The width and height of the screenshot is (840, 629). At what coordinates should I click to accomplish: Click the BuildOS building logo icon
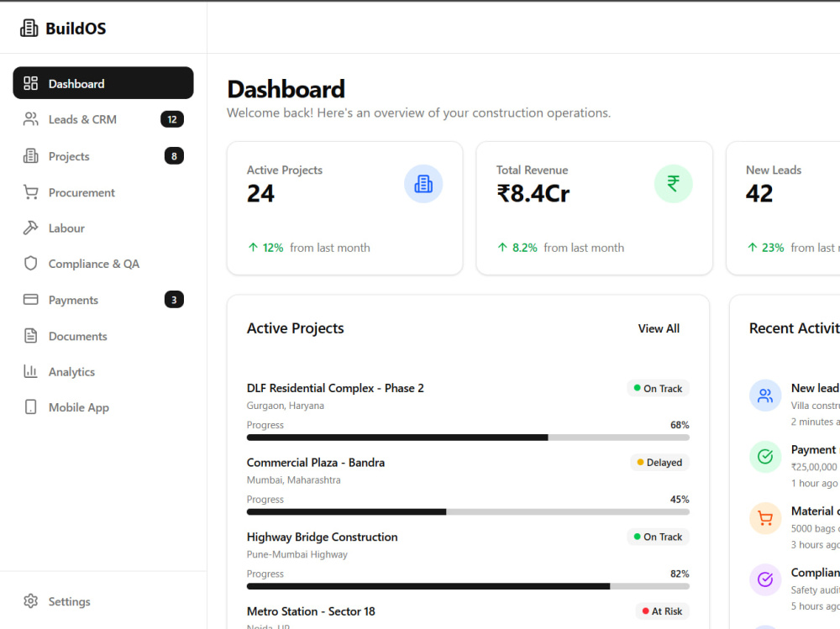[29, 28]
